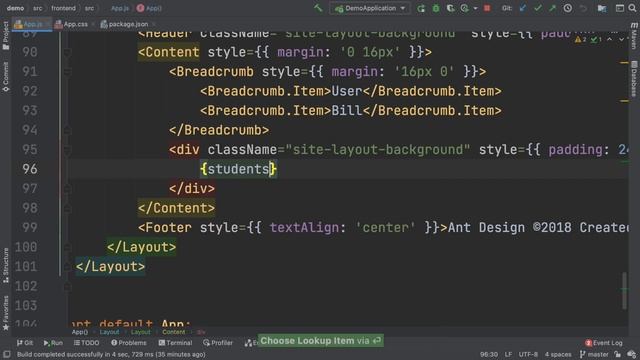Open the Database tool window
The image size is (640, 360).
pos(634,79)
